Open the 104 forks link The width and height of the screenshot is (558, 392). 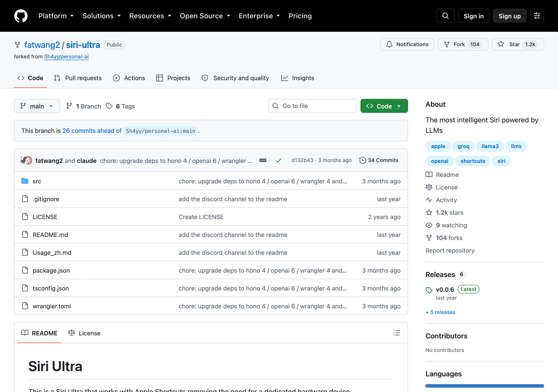[444, 238]
